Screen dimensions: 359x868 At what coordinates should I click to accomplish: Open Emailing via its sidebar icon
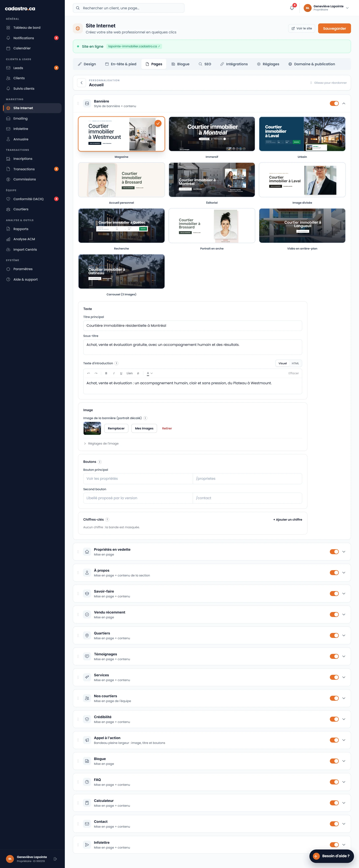click(x=8, y=119)
